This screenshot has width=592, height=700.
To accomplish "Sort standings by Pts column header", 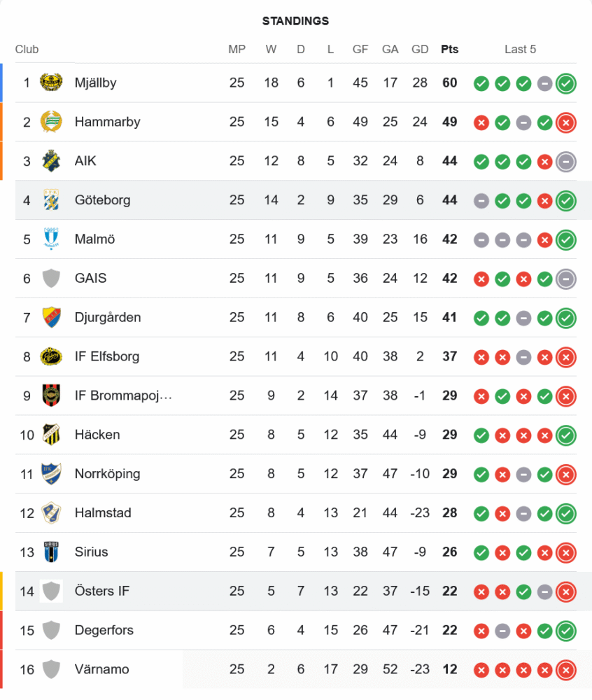I will click(449, 50).
